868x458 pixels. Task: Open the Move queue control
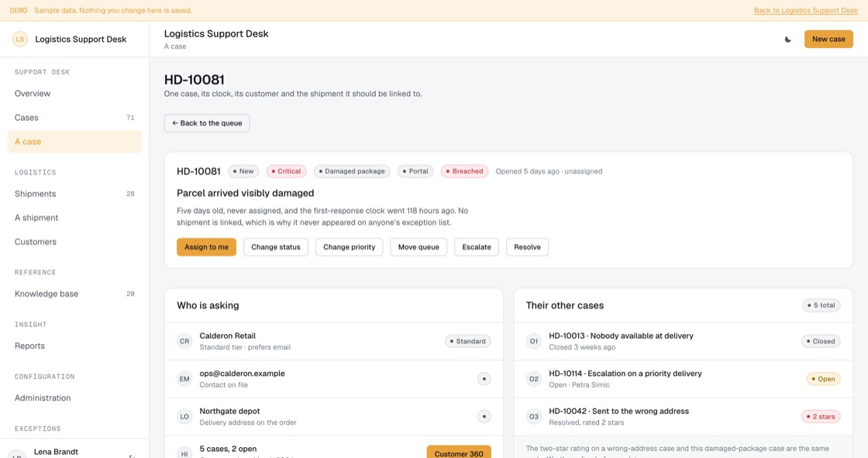tap(418, 247)
